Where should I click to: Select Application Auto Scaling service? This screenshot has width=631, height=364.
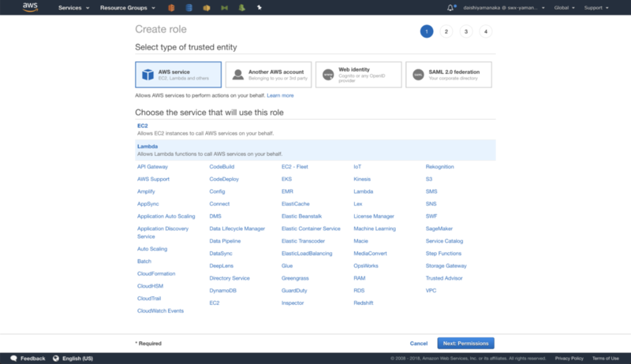166,216
